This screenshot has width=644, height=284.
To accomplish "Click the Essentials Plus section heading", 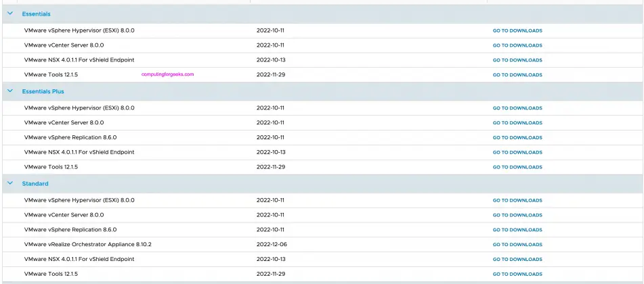I will (x=43, y=91).
